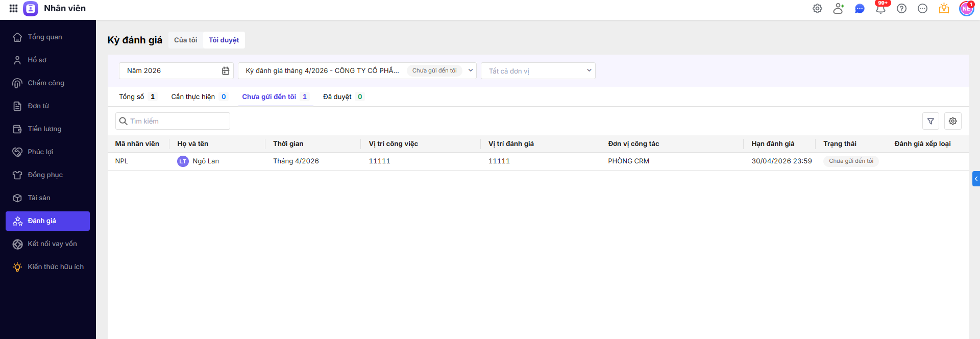Image resolution: width=980 pixels, height=339 pixels.
Task: Click Ngô Lan employee name
Action: pyautogui.click(x=206, y=161)
